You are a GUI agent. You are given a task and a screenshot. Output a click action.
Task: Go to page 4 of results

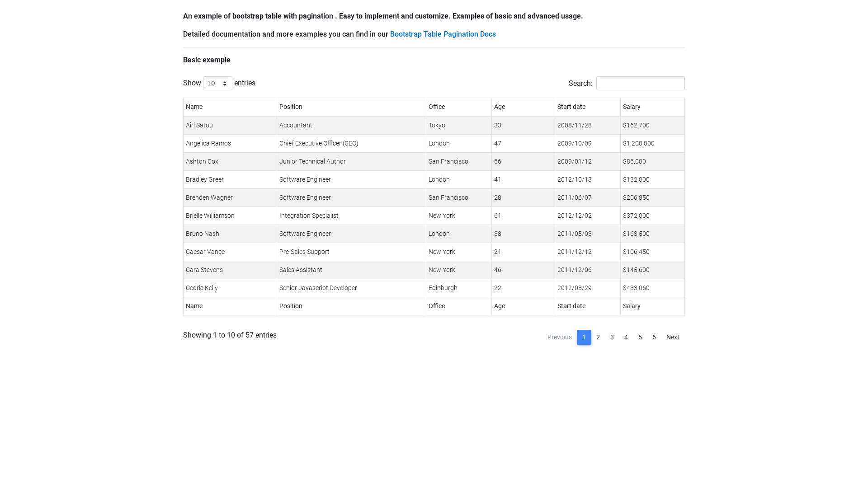[626, 337]
